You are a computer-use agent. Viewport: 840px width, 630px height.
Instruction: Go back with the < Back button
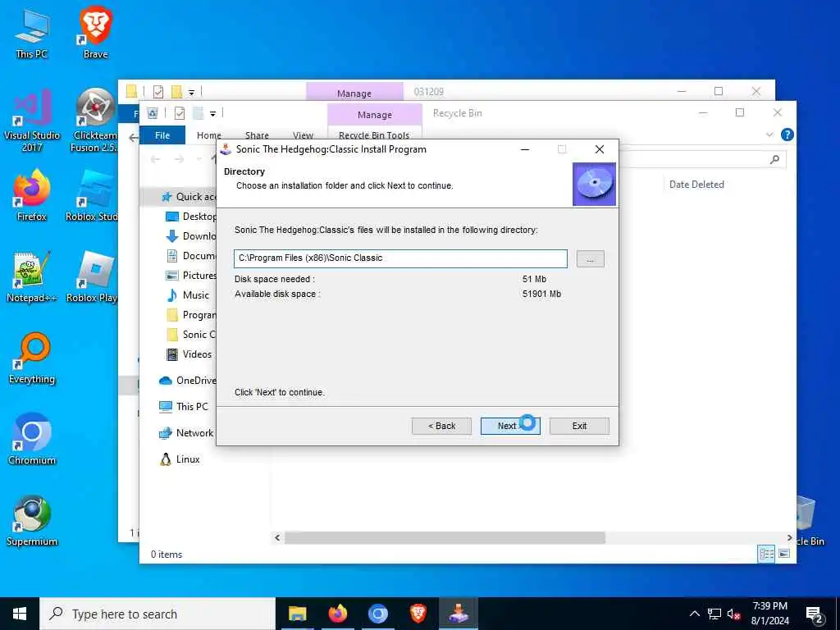441,426
